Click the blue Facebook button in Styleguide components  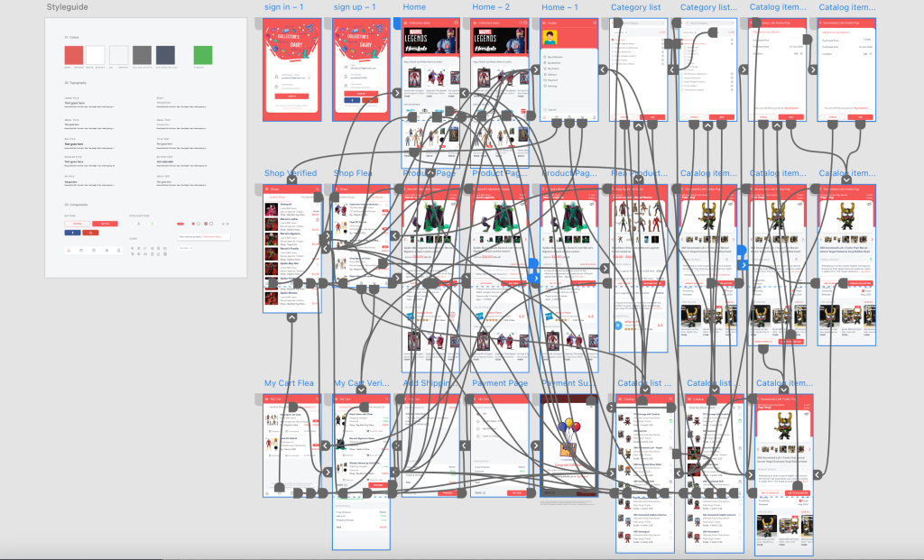(72, 232)
